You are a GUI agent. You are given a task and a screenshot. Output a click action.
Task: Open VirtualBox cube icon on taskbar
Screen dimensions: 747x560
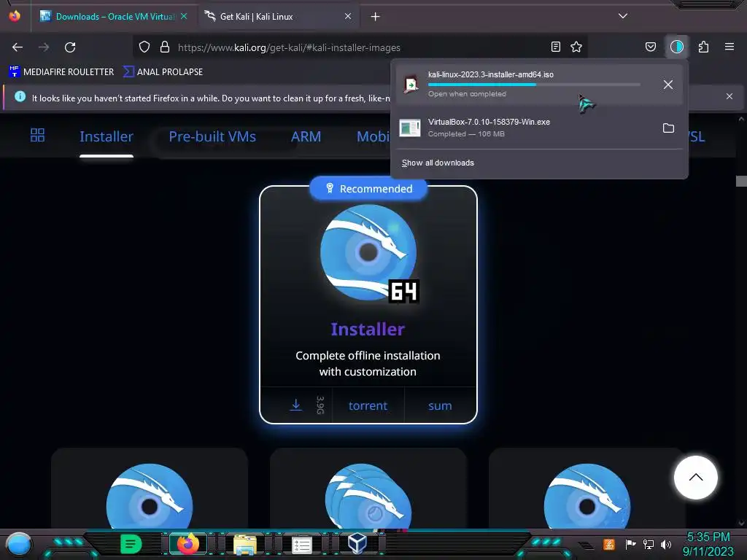pos(357,543)
